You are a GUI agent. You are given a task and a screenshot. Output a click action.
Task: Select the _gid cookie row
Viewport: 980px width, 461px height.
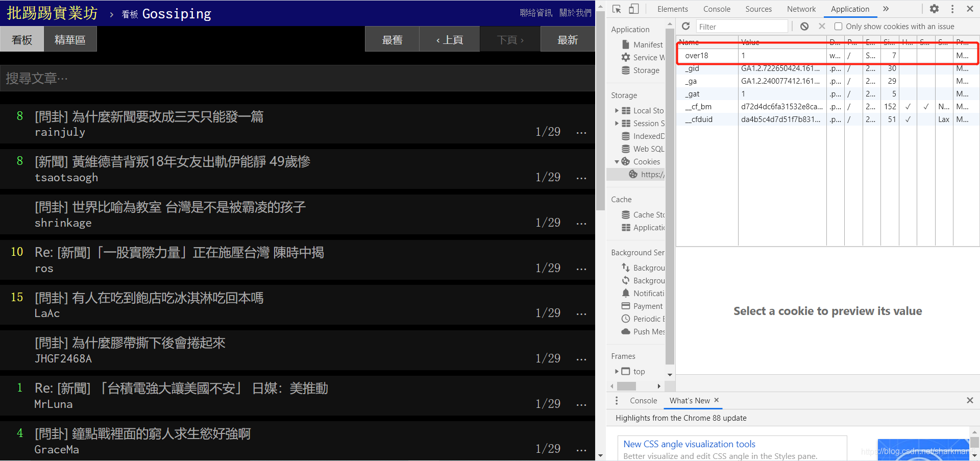(827, 68)
